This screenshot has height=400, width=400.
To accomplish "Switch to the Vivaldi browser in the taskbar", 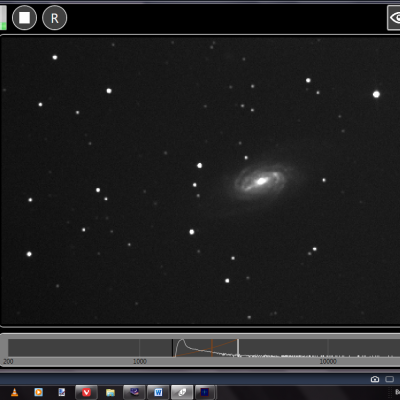I will (x=86, y=392).
